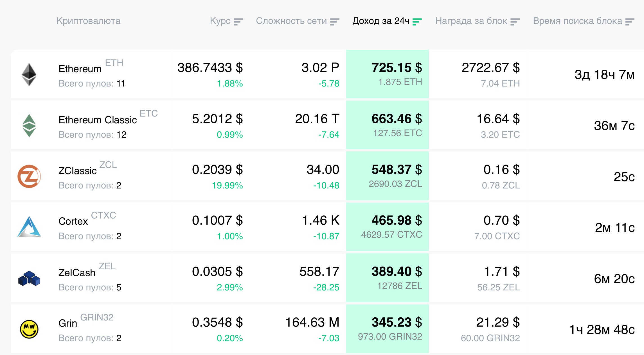Click the 19.99% price change

click(227, 186)
